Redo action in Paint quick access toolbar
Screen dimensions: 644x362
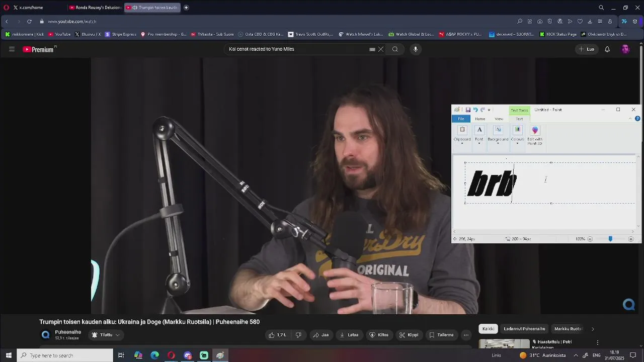[482, 110]
